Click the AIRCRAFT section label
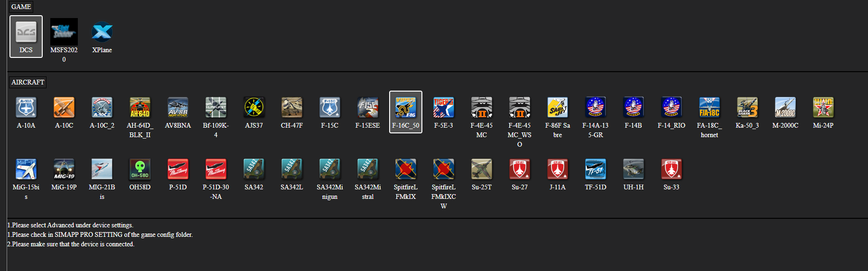Viewport: 868px width, 271px height. (x=28, y=82)
